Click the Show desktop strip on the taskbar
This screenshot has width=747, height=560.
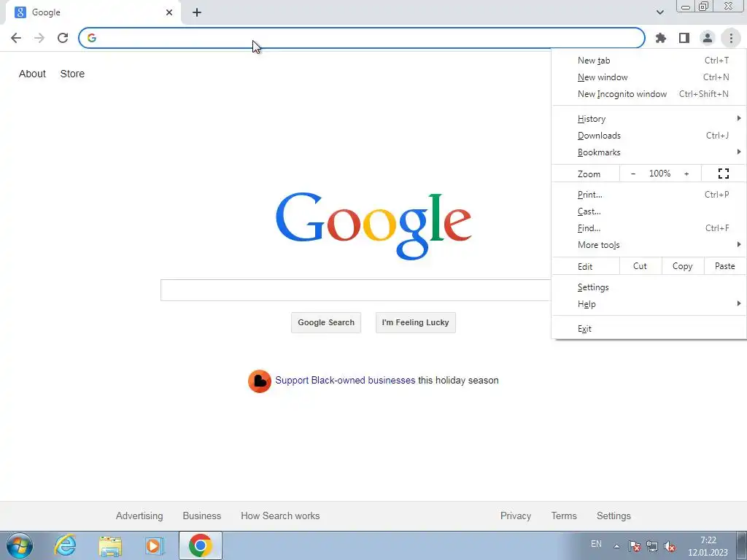pyautogui.click(x=742, y=545)
